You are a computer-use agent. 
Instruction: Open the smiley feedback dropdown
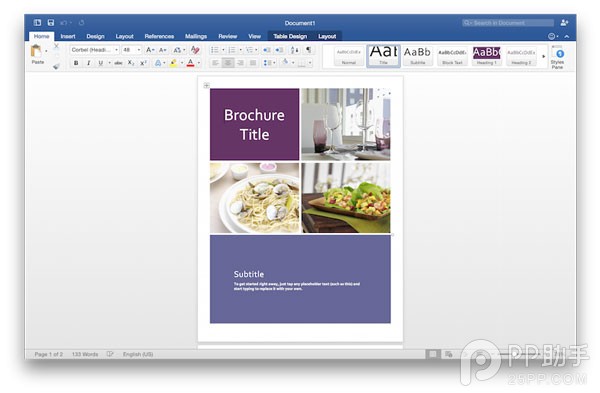553,36
